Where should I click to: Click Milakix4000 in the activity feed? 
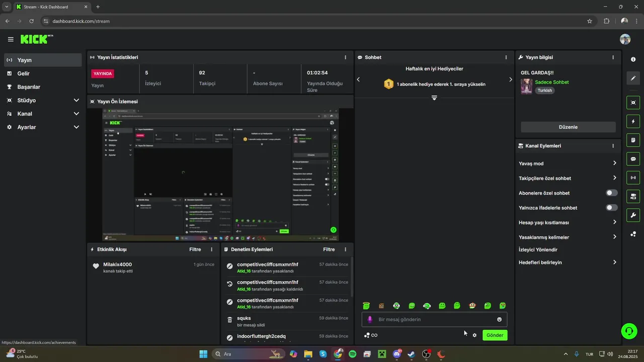(x=117, y=264)
